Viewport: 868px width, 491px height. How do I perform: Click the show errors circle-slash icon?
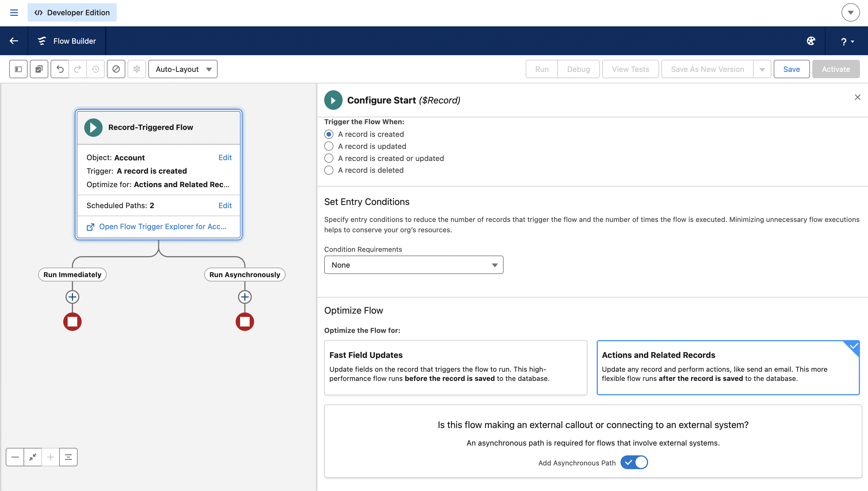[116, 69]
